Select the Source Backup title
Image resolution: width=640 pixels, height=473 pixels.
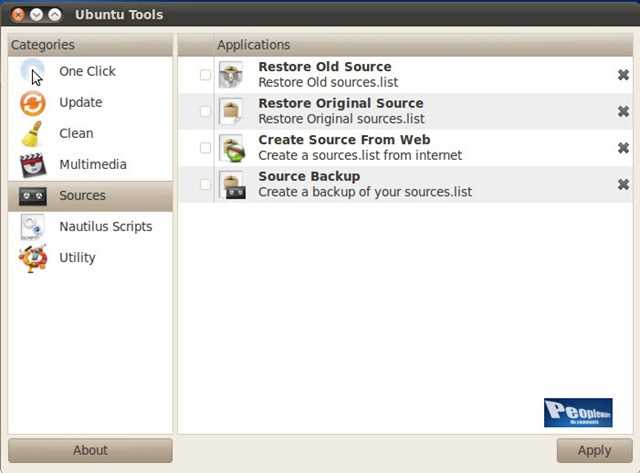click(309, 176)
